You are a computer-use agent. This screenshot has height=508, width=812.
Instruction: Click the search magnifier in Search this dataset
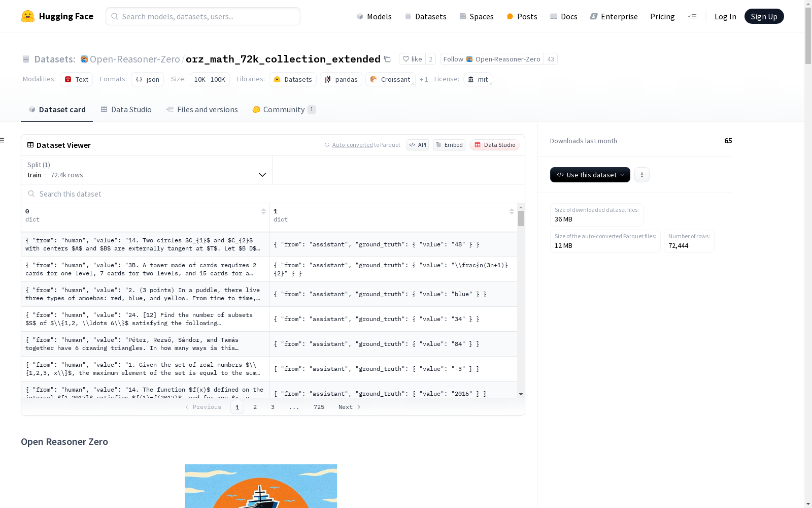(31, 194)
